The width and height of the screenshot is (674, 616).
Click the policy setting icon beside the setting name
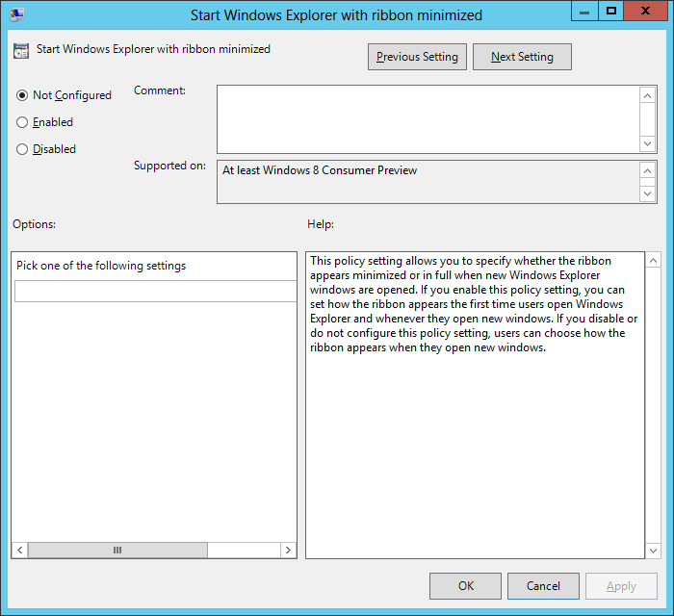click(x=22, y=50)
